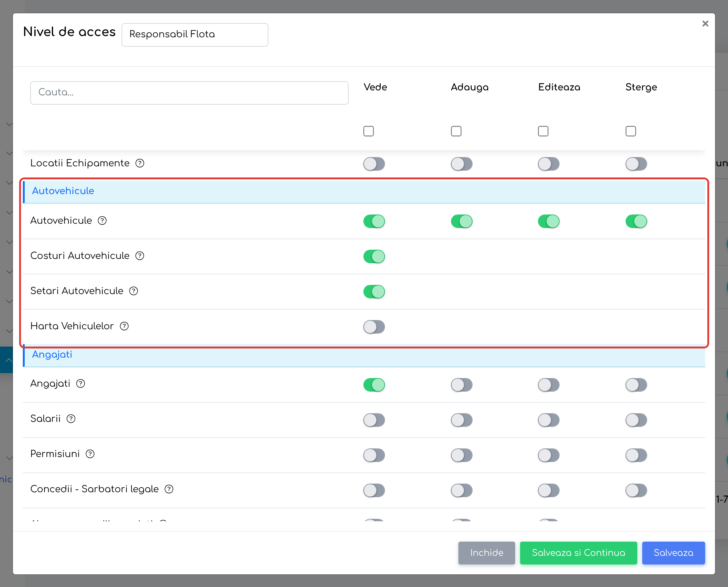This screenshot has height=587, width=728.
Task: Click the Sterge column header
Action: [x=641, y=87]
